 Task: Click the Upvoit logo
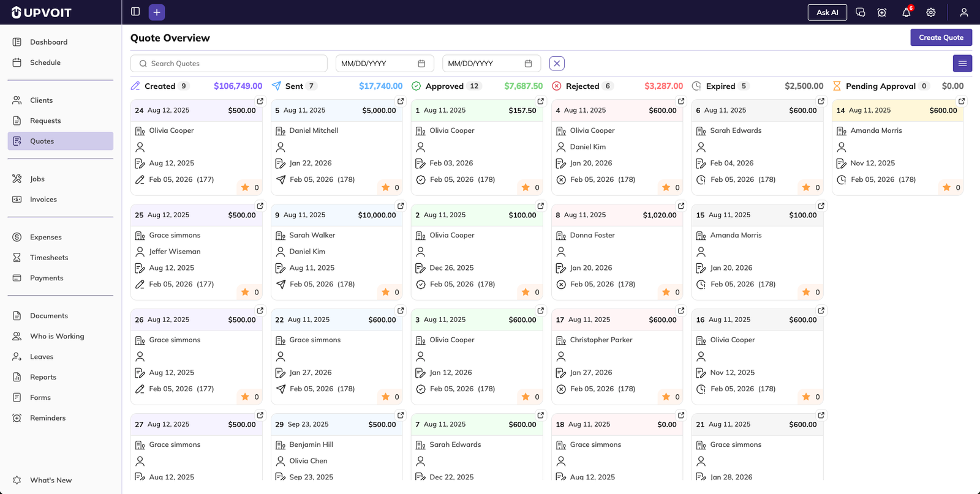coord(42,12)
